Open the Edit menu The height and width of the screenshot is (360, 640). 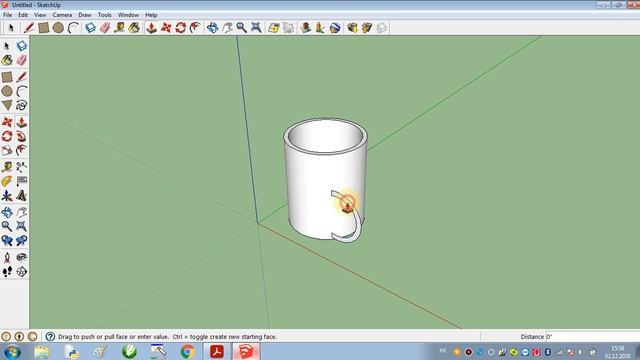(x=23, y=15)
